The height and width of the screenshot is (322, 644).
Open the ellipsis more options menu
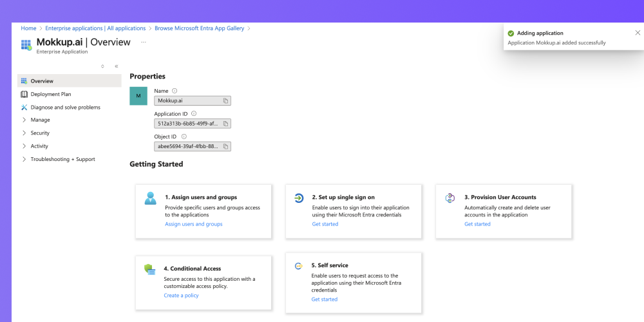click(x=144, y=42)
